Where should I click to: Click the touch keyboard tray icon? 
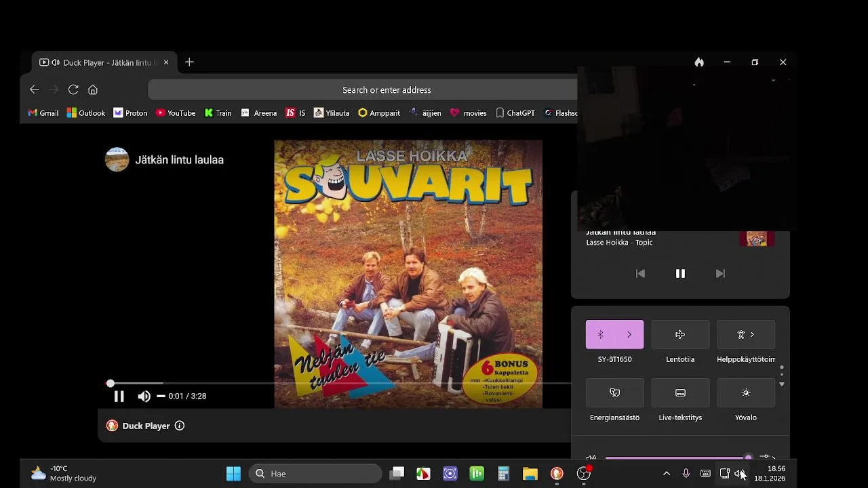click(x=705, y=474)
